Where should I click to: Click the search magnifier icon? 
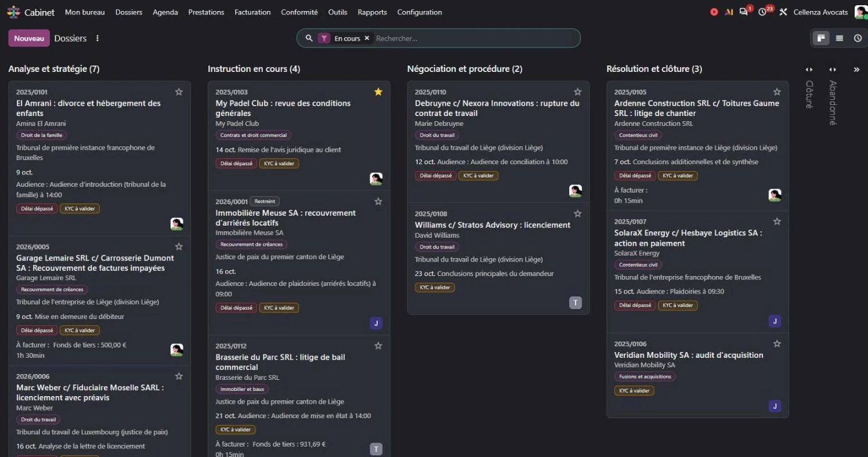(x=309, y=38)
